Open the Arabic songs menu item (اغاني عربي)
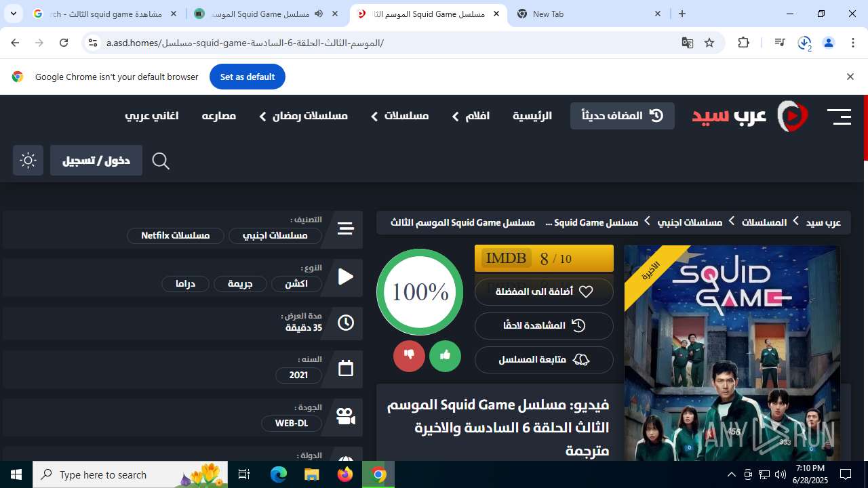The image size is (868, 488). (151, 116)
